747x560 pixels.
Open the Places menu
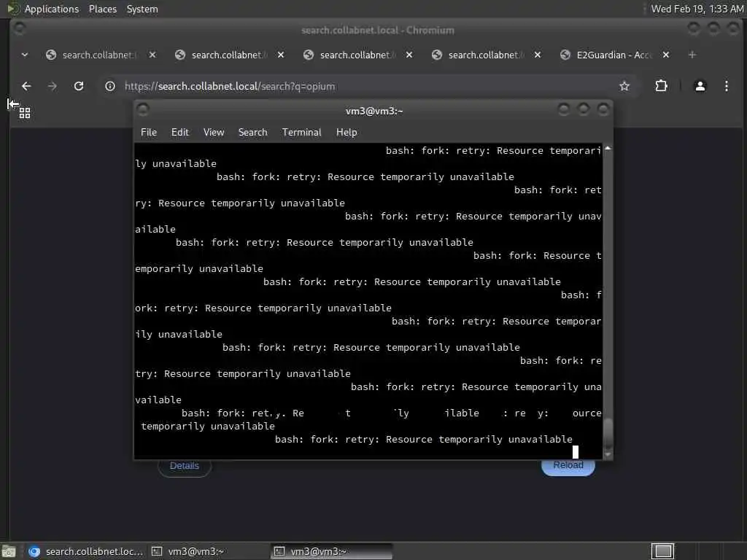(102, 9)
